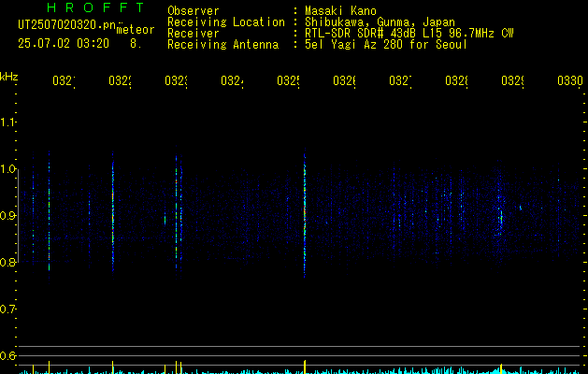Click the gray vertical range bar beside 0.9
The height and width of the screenshot is (374, 588).
pyautogui.click(x=18, y=216)
